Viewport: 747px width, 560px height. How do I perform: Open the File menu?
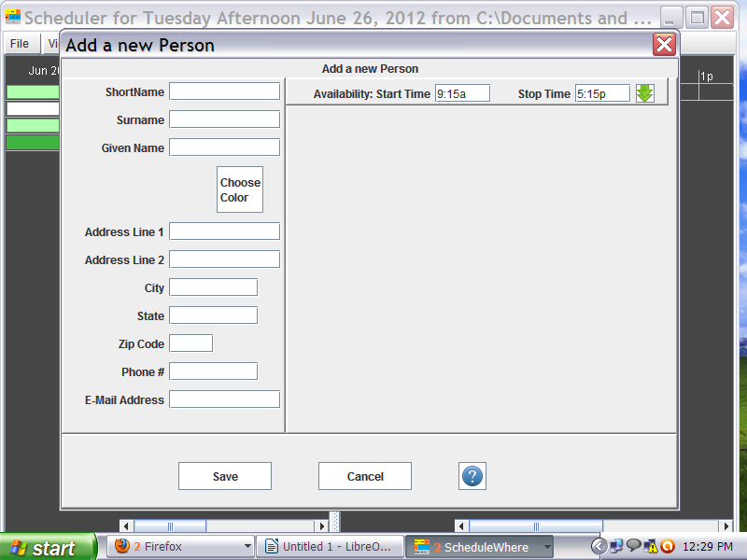[x=20, y=43]
